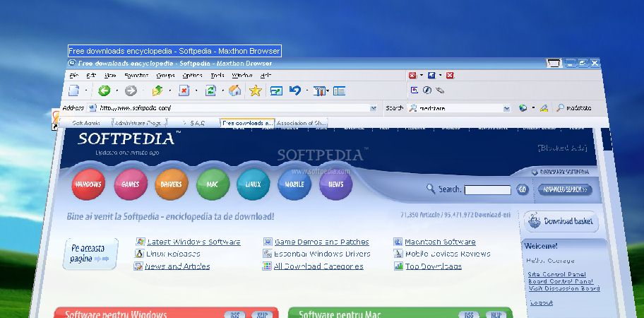Click the blue MOBILE category ball
This screenshot has width=644, height=318.
coord(294,184)
